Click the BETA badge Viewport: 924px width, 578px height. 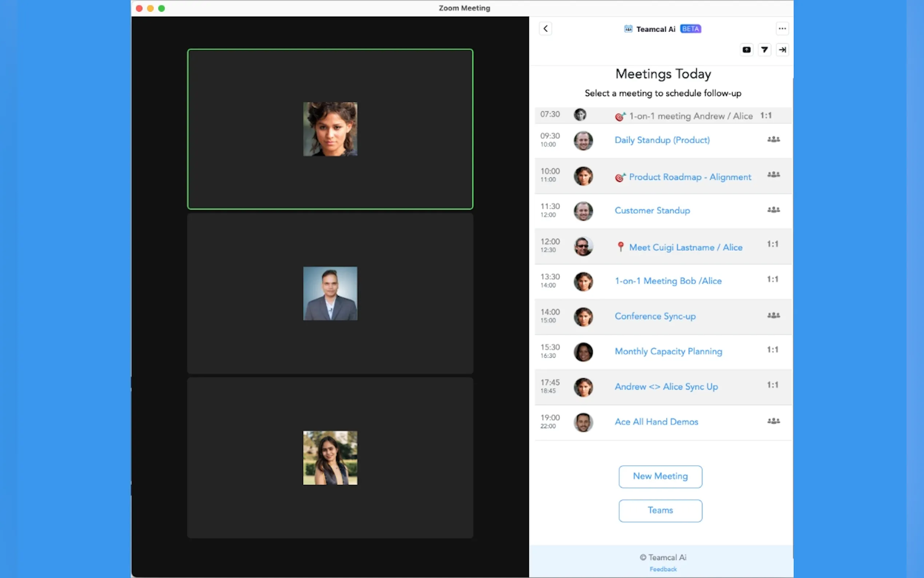tap(690, 29)
